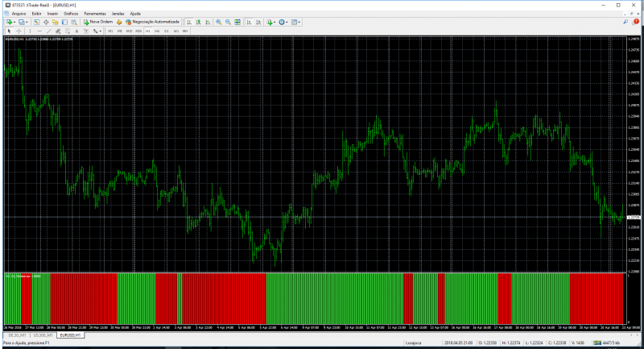This screenshot has width=644, height=349.
Task: Activate the crosshair cursor
Action: pos(19,31)
